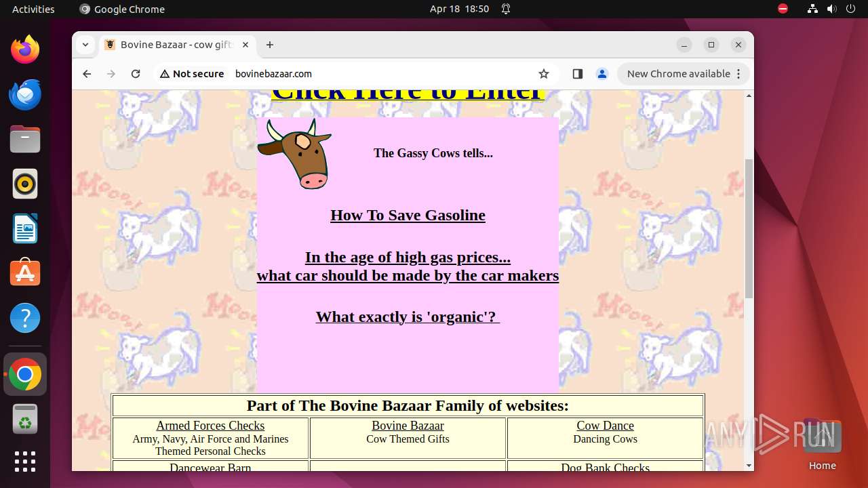Open the Chrome profile avatar icon

(601, 74)
